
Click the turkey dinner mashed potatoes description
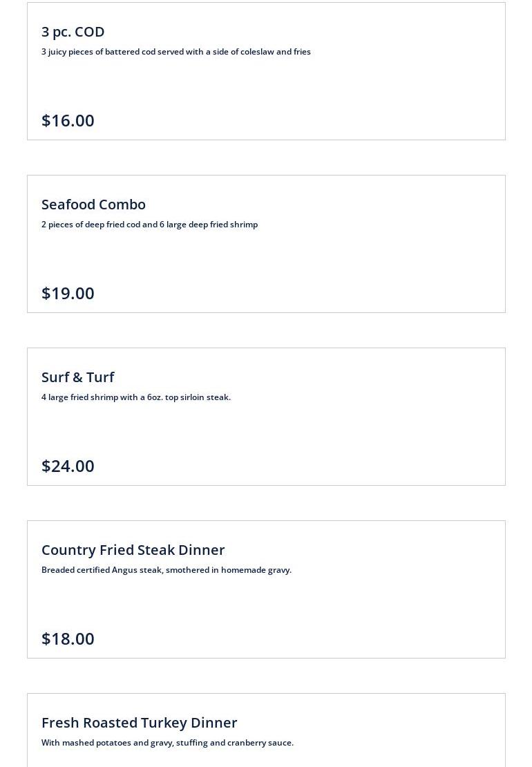pyautogui.click(x=167, y=743)
